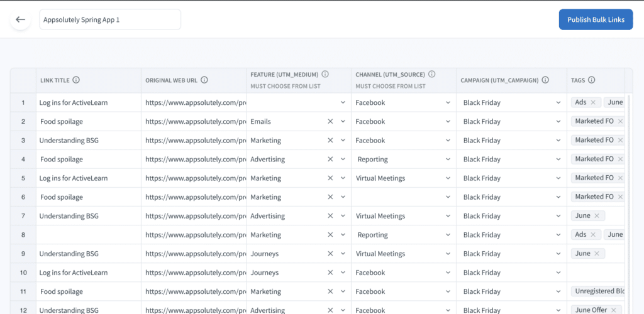Image resolution: width=644 pixels, height=314 pixels.
Task: Click the empty link title cell in row 8
Action: tap(88, 235)
